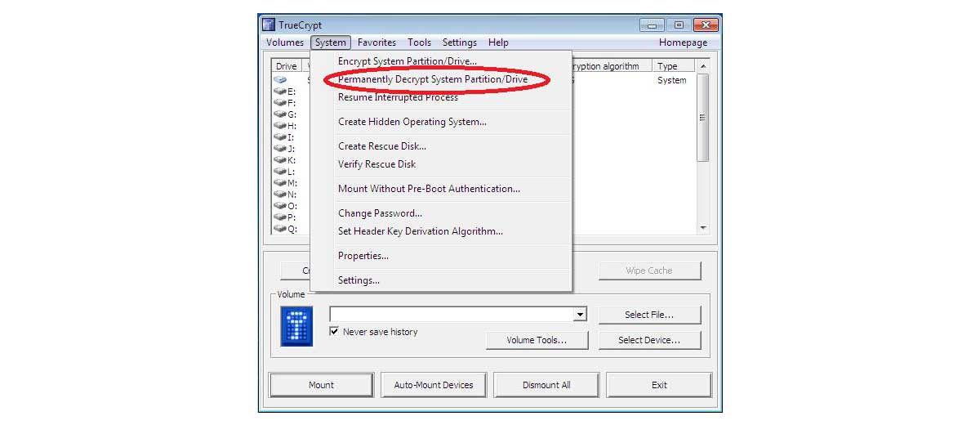The width and height of the screenshot is (980, 425).
Task: Click Dismount All button
Action: (x=546, y=385)
